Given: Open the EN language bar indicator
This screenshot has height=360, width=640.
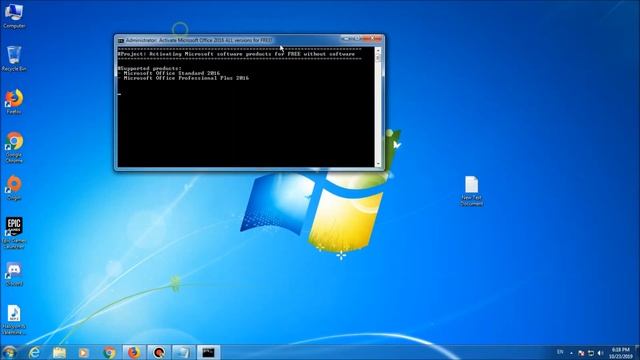Looking at the screenshot, I should (560, 352).
